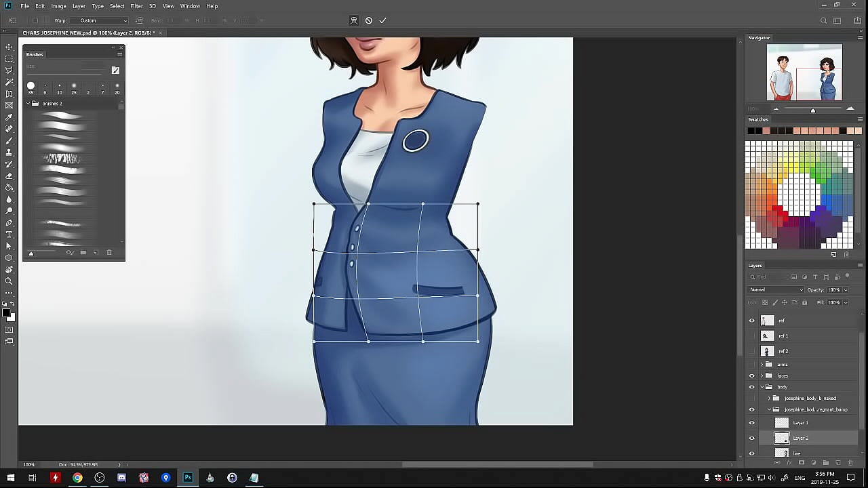Click the foreground color swatch

(6, 312)
